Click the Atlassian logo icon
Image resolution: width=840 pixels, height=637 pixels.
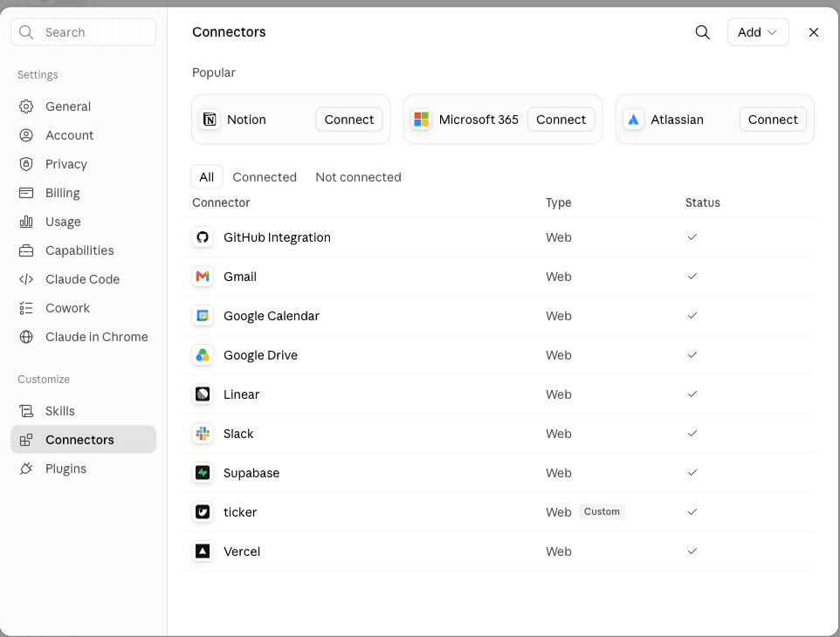click(x=633, y=120)
